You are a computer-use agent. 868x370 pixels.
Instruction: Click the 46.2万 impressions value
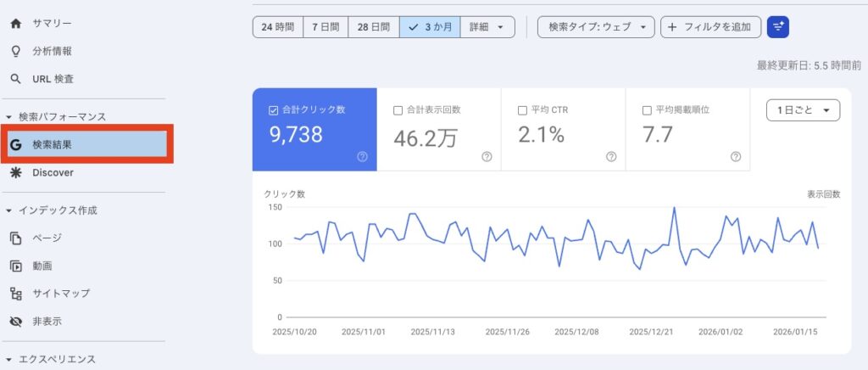426,137
